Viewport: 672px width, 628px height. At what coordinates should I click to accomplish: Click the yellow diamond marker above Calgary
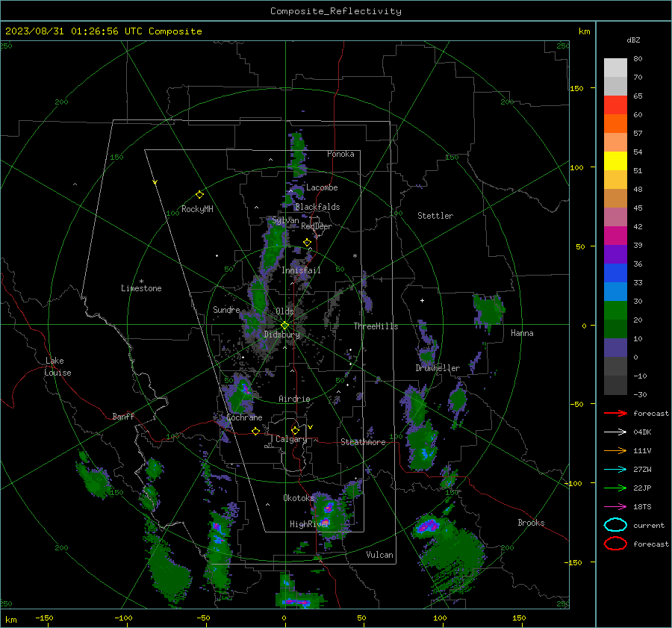point(295,430)
